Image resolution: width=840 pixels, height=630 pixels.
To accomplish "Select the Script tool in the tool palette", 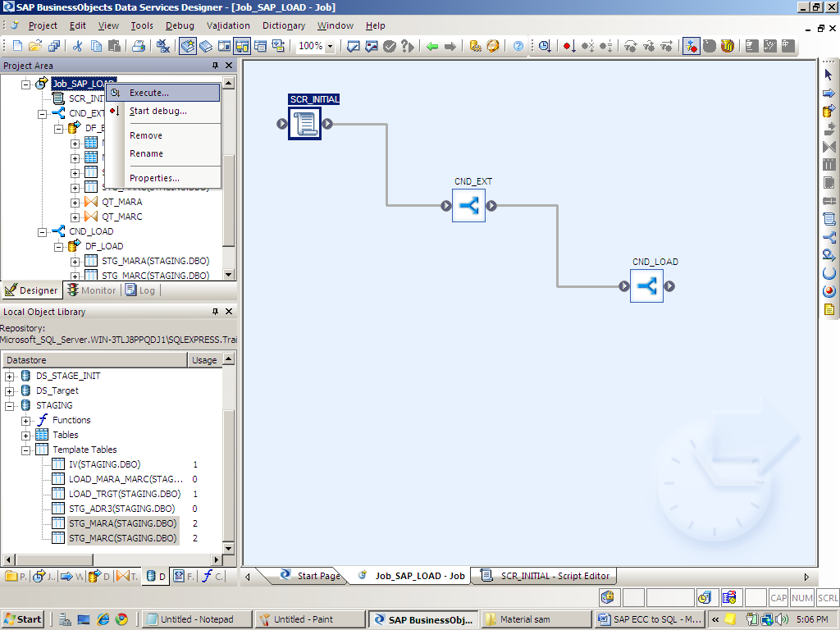I will pos(829,219).
